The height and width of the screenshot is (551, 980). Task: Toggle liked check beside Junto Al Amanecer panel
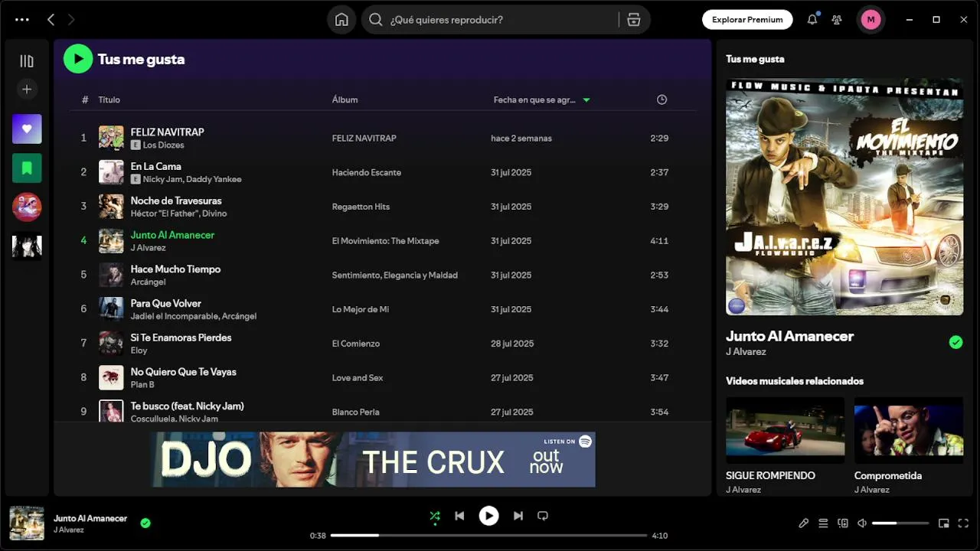[x=955, y=343]
